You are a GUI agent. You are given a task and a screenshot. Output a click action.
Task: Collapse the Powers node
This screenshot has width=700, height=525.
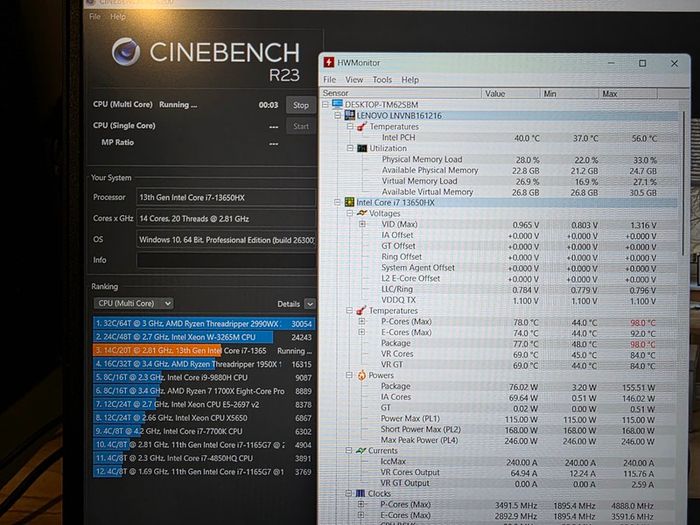point(349,375)
